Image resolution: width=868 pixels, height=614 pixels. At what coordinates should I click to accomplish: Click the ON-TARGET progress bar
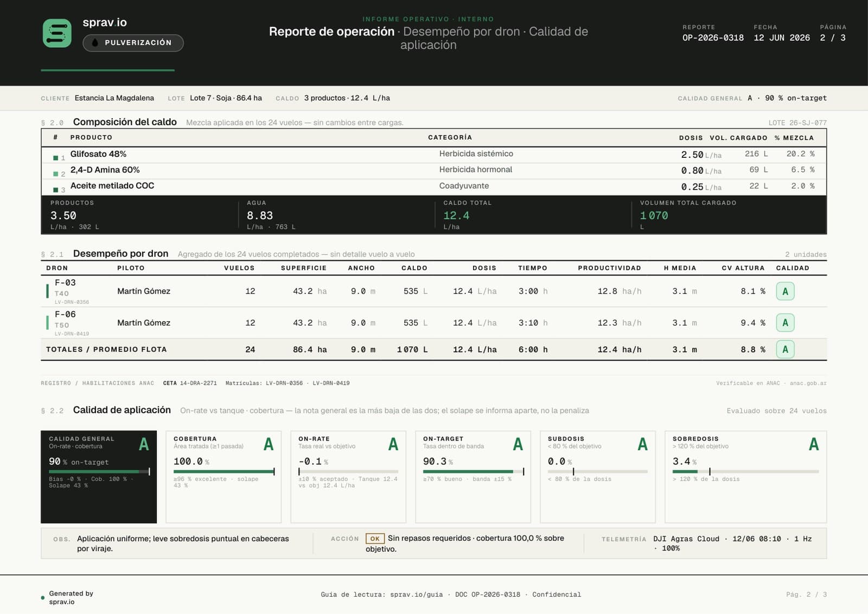point(473,471)
